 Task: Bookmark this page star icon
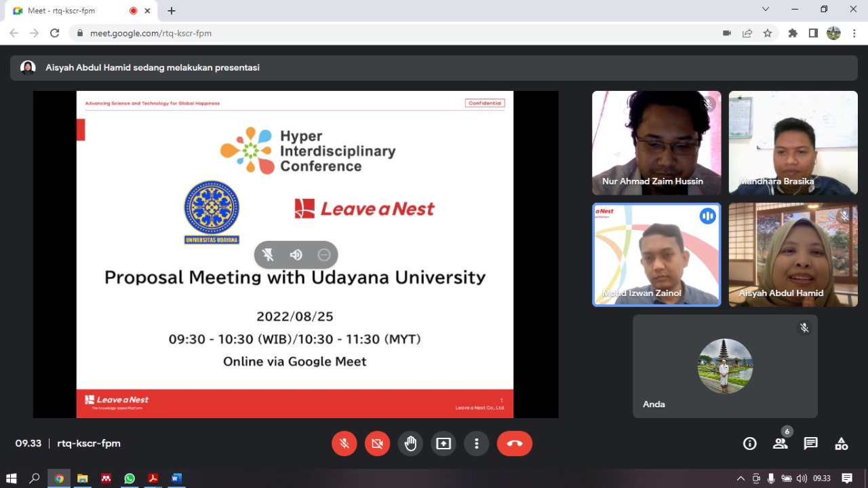[768, 33]
